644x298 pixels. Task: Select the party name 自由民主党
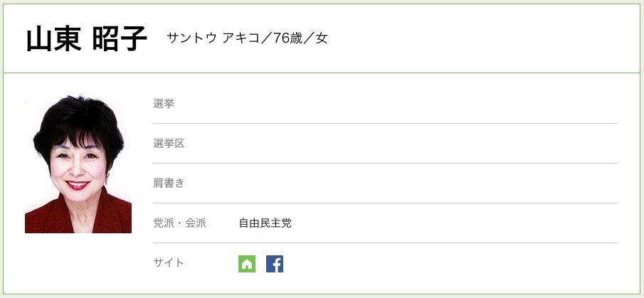265,223
